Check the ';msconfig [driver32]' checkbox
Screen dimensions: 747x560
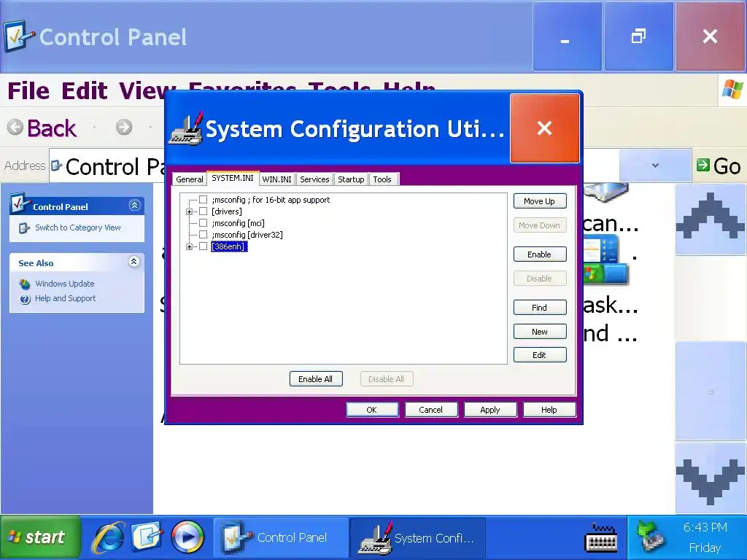[x=204, y=235]
